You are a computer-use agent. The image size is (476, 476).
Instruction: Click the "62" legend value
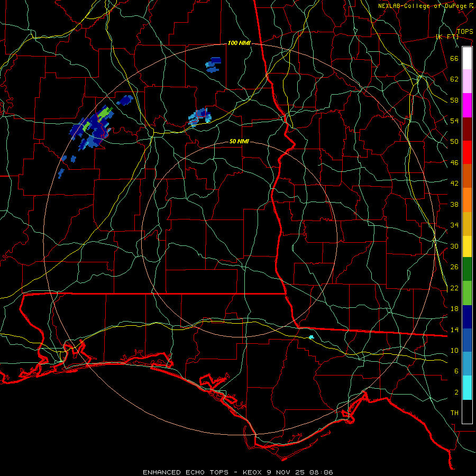tap(454, 79)
